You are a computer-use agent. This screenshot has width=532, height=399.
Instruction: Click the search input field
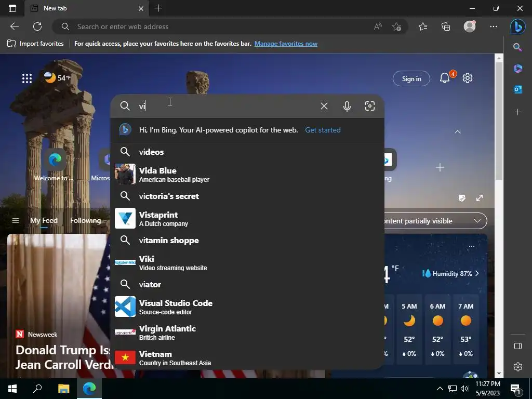228,106
